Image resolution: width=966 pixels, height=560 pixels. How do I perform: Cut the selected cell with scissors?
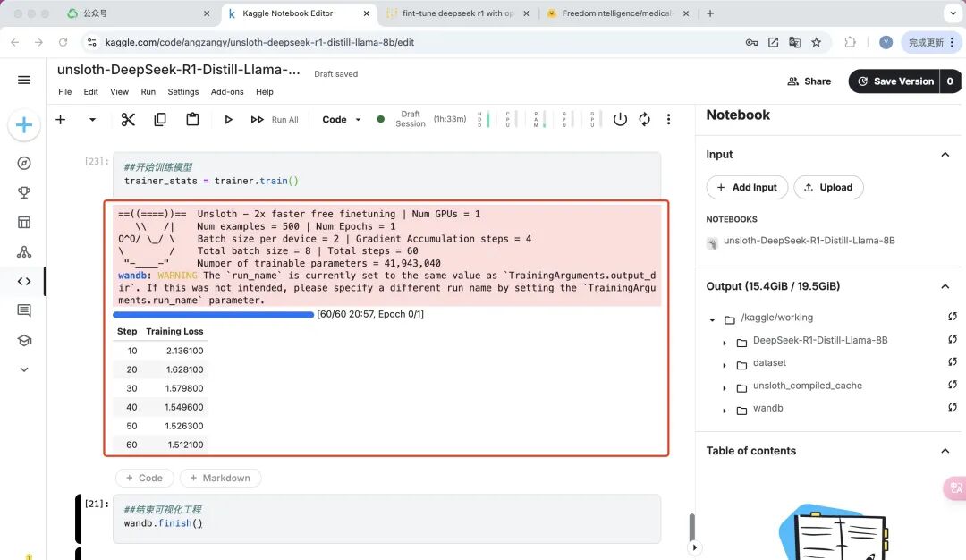click(128, 120)
